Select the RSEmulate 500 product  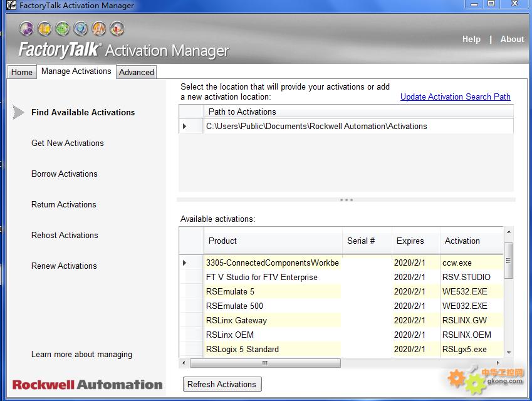[273, 306]
